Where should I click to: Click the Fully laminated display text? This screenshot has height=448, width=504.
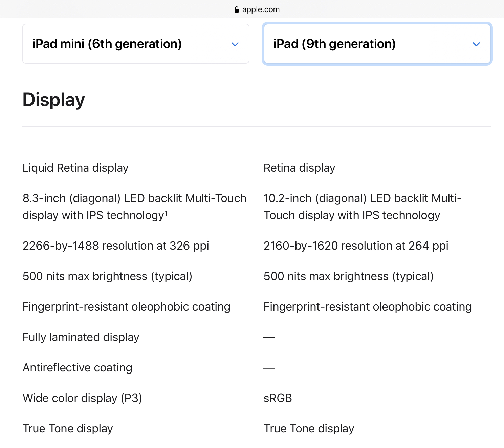click(81, 337)
